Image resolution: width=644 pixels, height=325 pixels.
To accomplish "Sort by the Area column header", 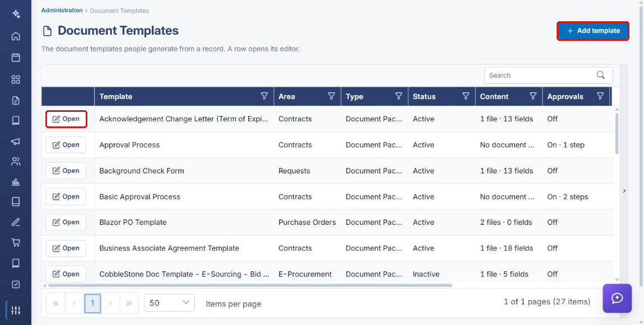I will point(287,96).
